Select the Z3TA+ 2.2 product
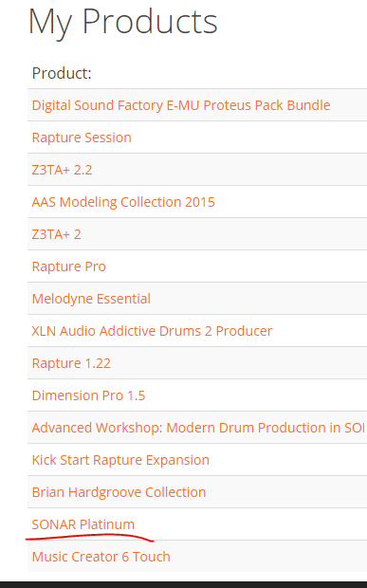Screen dimensions: 367x588 pyautogui.click(x=62, y=170)
